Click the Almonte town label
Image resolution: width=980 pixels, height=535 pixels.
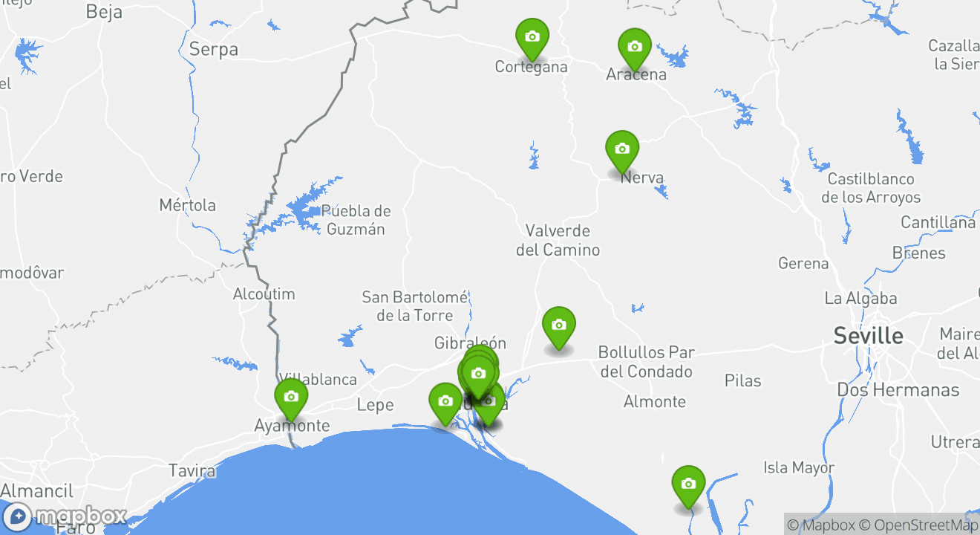click(x=655, y=402)
